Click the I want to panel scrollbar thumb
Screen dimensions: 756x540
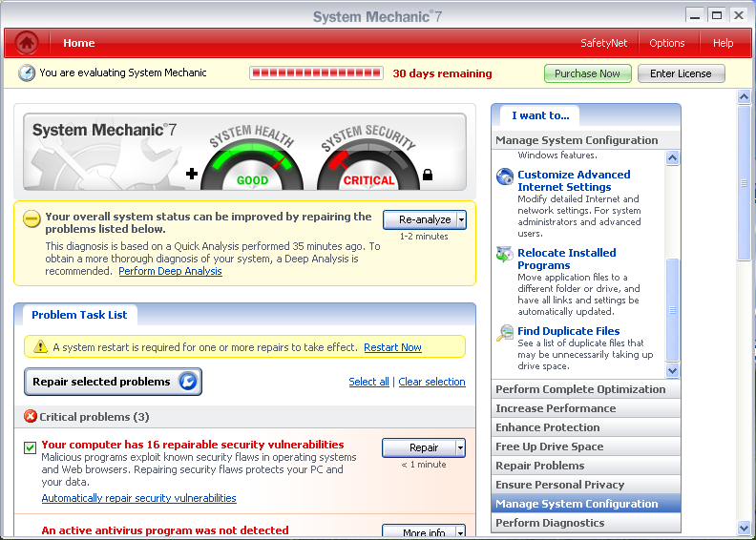(672, 310)
